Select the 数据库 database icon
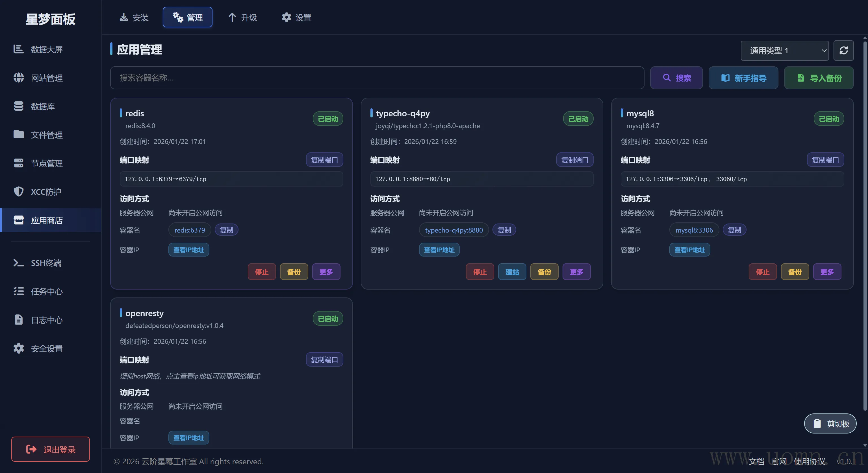 tap(19, 106)
